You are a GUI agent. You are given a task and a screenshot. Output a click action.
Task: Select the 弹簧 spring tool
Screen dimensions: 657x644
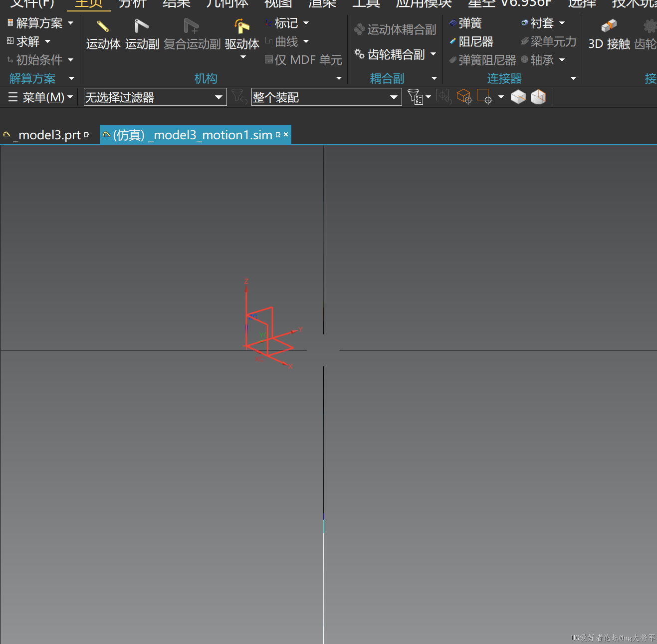click(x=465, y=23)
